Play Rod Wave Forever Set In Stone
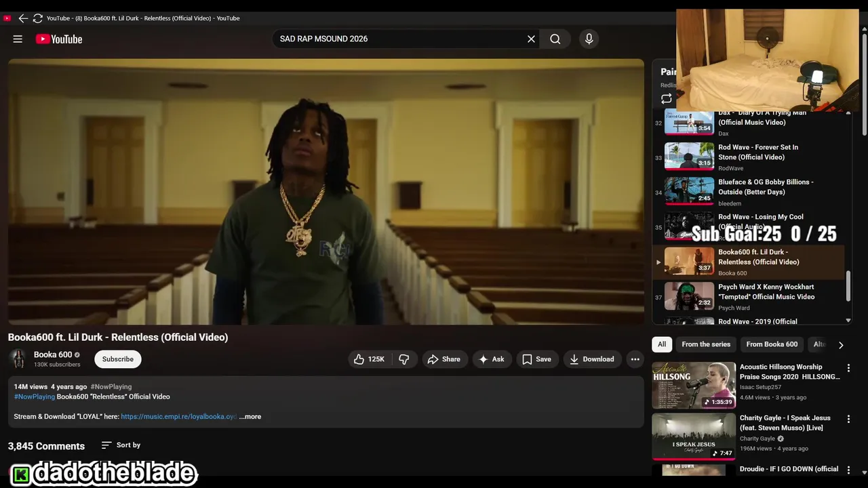This screenshot has height=488, width=868. [749, 157]
